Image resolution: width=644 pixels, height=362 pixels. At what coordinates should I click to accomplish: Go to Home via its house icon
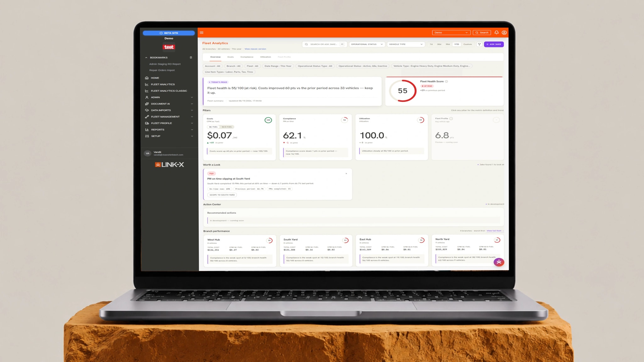[x=147, y=78]
